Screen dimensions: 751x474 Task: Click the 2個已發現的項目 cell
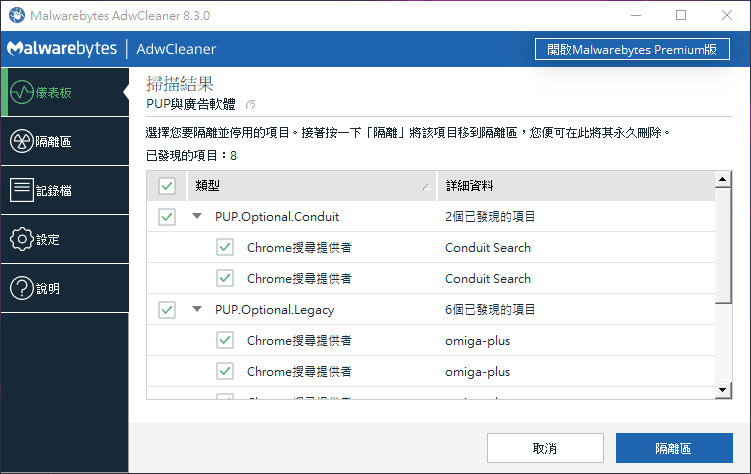490,217
